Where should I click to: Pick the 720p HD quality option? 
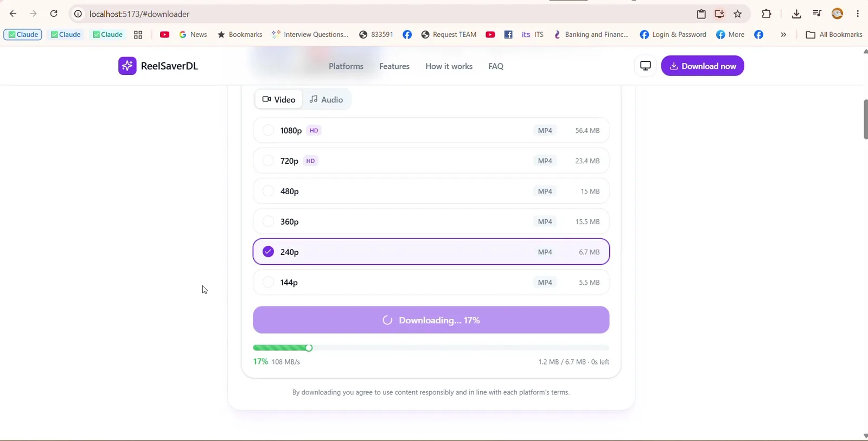(x=431, y=161)
